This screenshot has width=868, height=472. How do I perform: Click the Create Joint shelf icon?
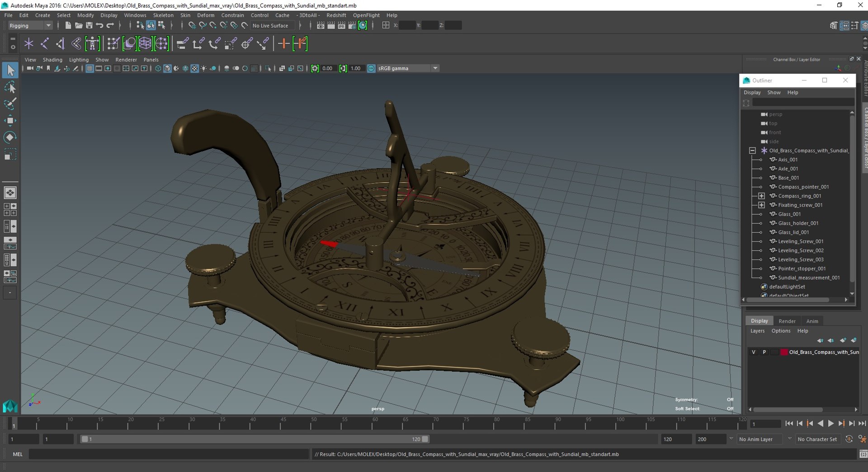pos(45,43)
